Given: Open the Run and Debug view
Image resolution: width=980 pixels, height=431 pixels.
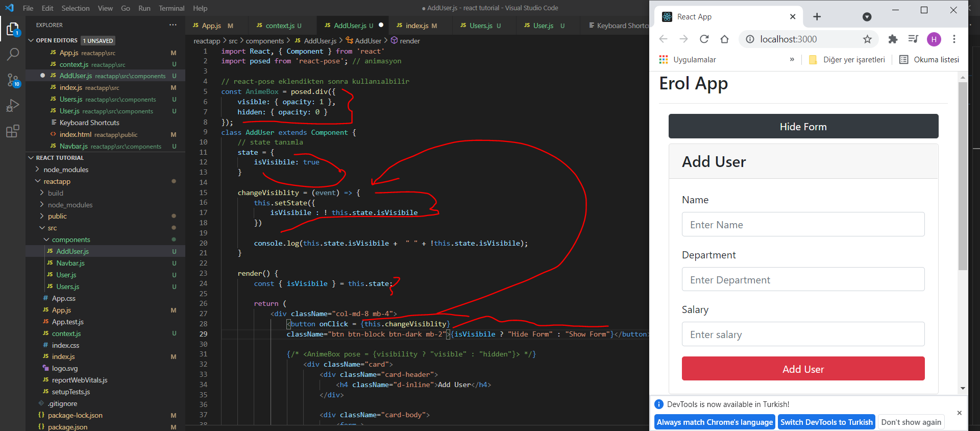Looking at the screenshot, I should click(x=13, y=106).
